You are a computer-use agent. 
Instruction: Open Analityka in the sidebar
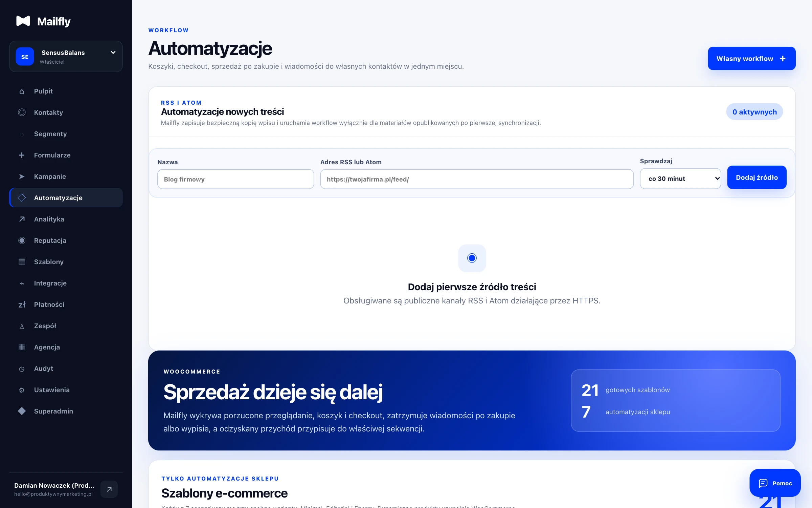pos(66,219)
